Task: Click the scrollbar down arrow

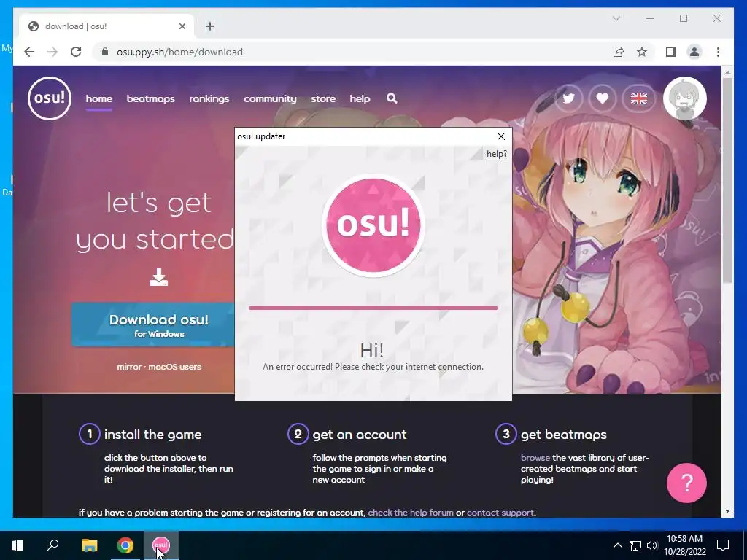Action: [727, 511]
